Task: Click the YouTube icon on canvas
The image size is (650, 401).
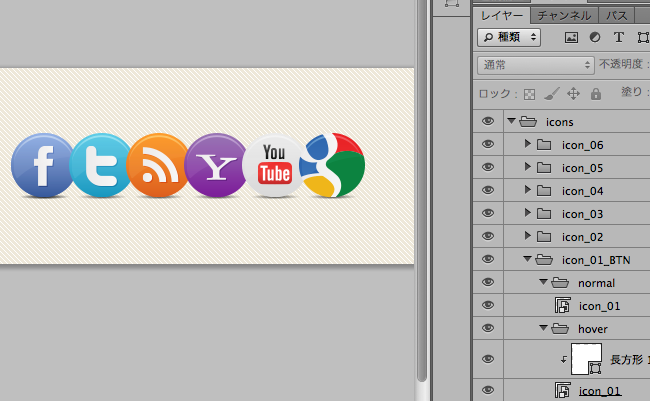Action: 273,165
